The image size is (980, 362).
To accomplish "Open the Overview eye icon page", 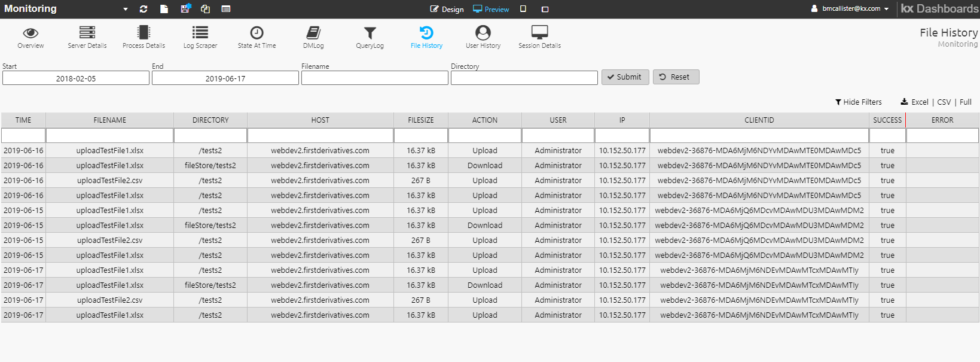I will [30, 37].
